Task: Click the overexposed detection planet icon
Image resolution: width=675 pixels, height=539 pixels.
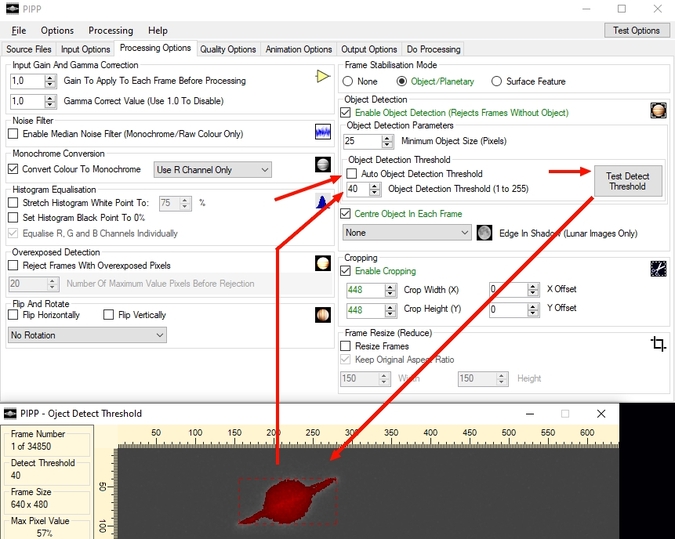Action: [x=322, y=264]
